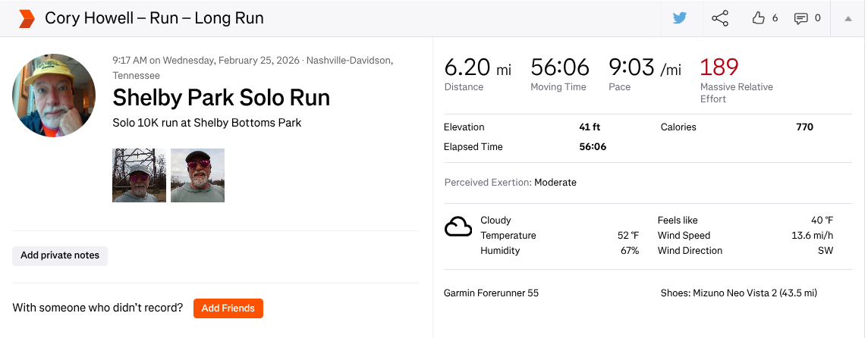This screenshot has width=868, height=338.
Task: Share activity on Twitter
Action: (679, 18)
